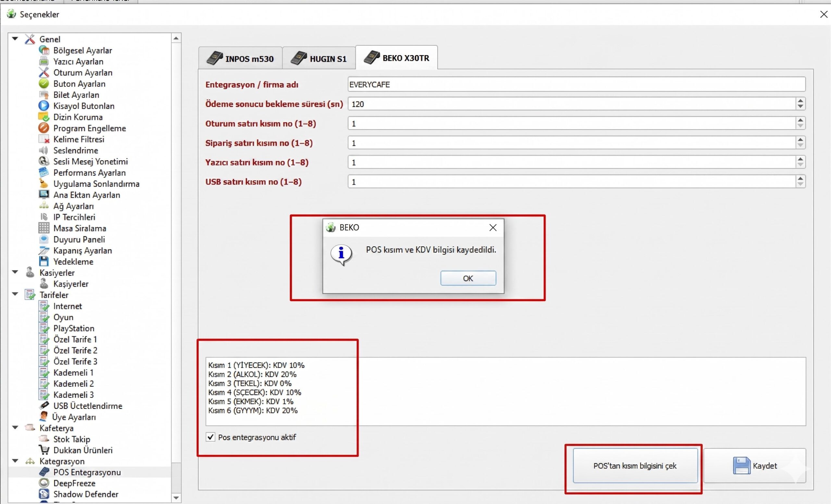Screen dimensions: 831x504
Task: Switch to the INPOS m530 tab
Action: click(240, 58)
